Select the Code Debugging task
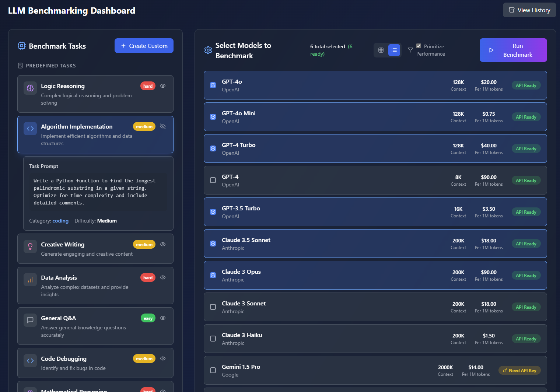The width and height of the screenshot is (560, 392). [x=95, y=363]
